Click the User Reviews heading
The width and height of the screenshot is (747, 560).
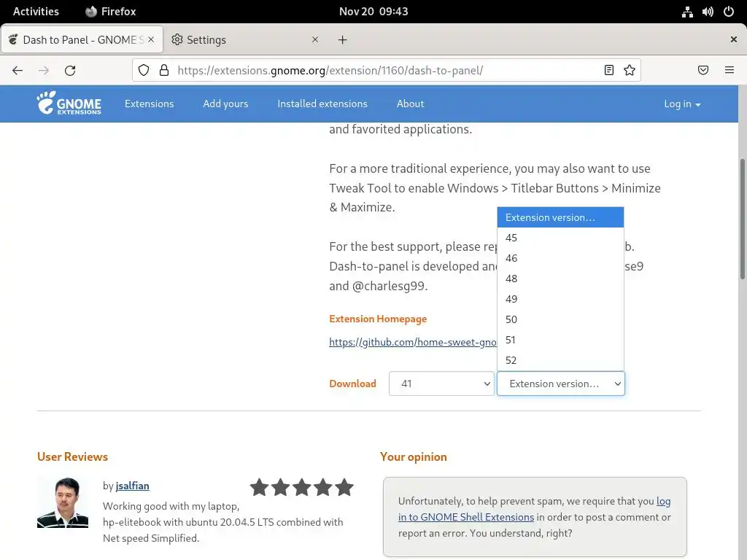click(x=72, y=456)
